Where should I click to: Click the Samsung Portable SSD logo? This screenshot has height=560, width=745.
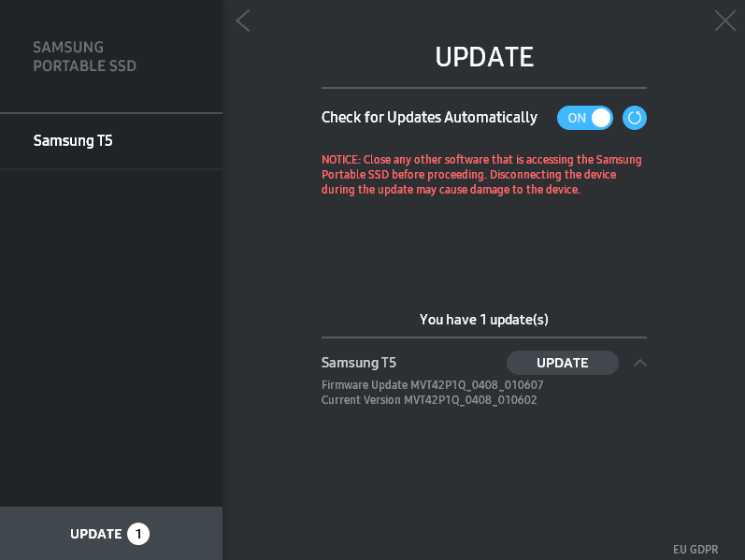click(x=84, y=57)
